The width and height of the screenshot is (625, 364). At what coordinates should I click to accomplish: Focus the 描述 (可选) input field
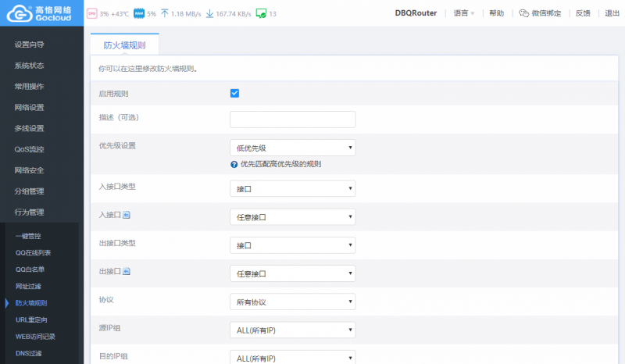tap(292, 120)
